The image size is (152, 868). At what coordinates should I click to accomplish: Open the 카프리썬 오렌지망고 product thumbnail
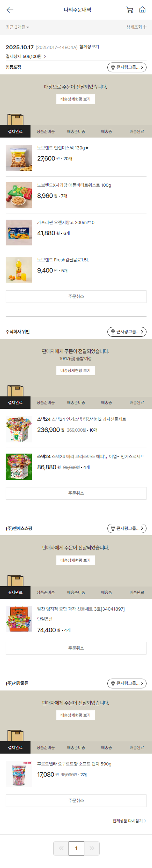click(x=19, y=233)
